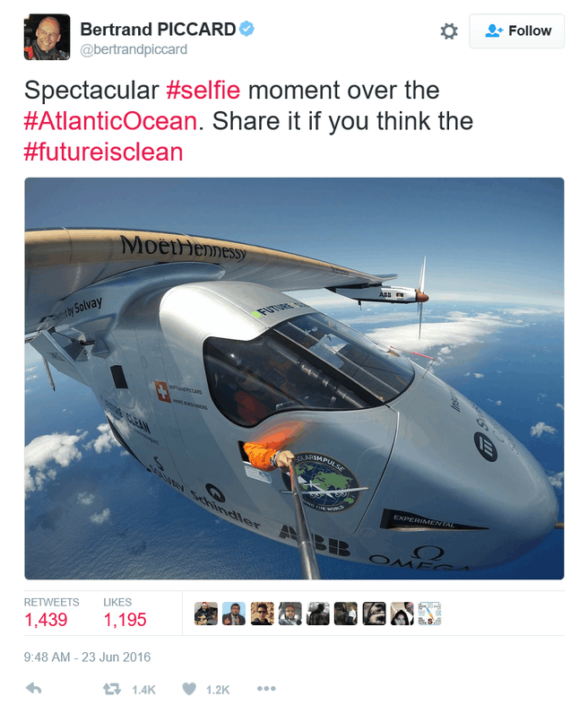View the 1,195 likes list

pos(125,614)
